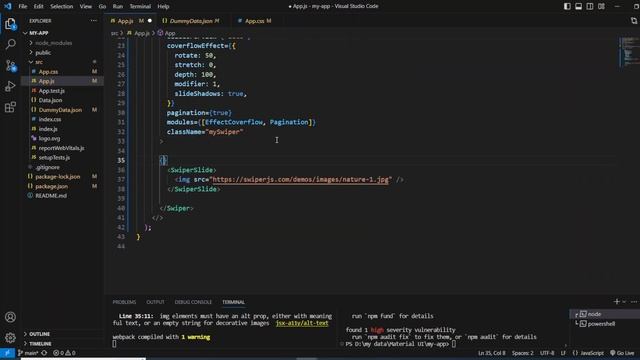Open the errors and warnings count in status bar

(64, 353)
